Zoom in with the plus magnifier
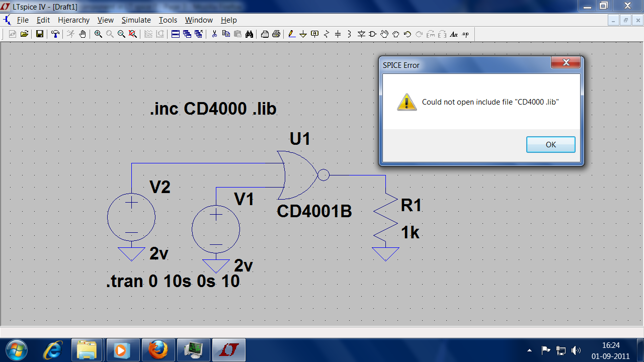Viewport: 644px width, 362px height. coord(98,34)
